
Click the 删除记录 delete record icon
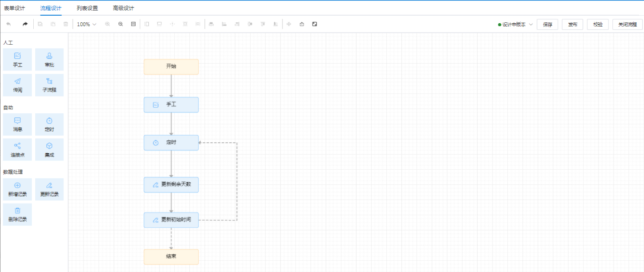tap(17, 211)
